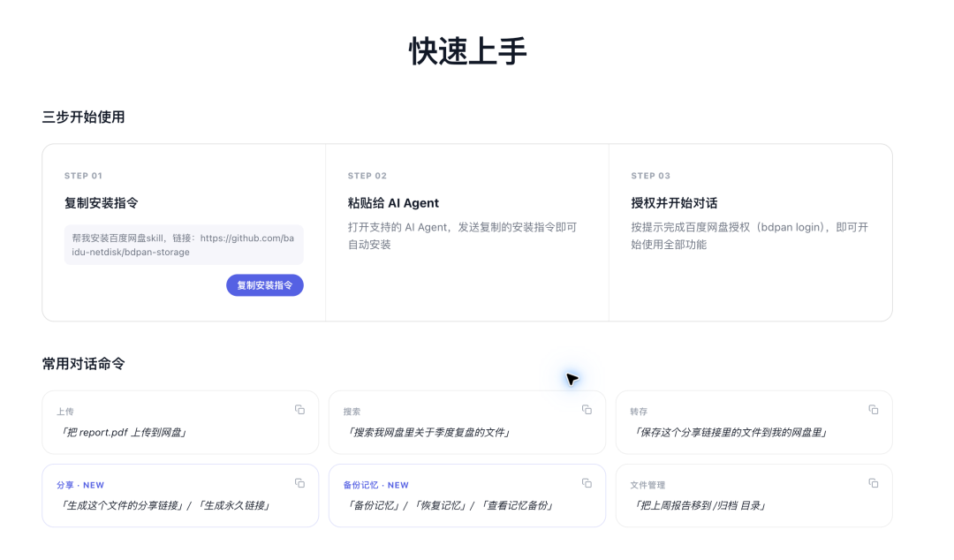Click the 常用对话命令 section heading
The height and width of the screenshot is (560, 954).
tap(83, 363)
